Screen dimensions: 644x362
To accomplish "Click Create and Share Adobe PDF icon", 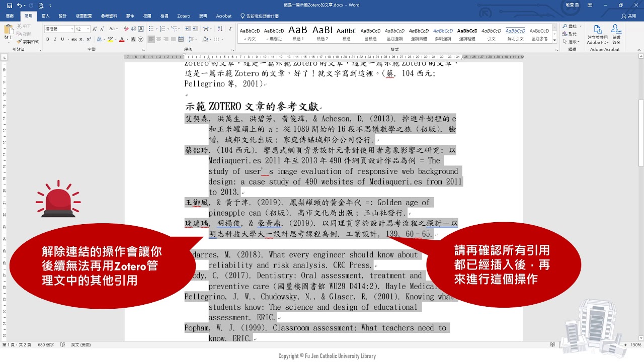I will [x=598, y=34].
